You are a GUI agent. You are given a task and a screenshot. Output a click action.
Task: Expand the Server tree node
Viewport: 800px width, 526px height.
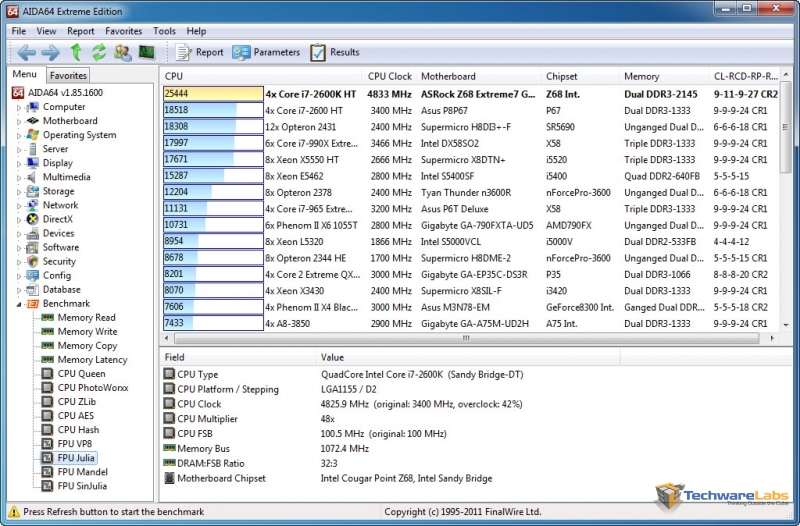pyautogui.click(x=19, y=149)
